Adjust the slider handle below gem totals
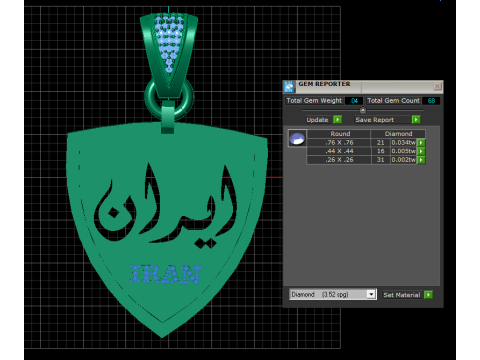480x360 pixels. tap(363, 110)
